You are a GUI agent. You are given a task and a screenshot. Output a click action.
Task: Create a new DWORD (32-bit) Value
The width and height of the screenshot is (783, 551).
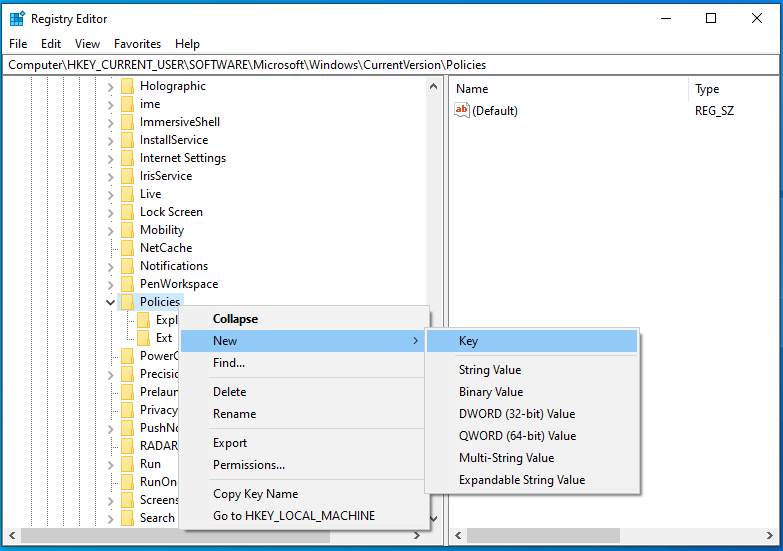532,414
